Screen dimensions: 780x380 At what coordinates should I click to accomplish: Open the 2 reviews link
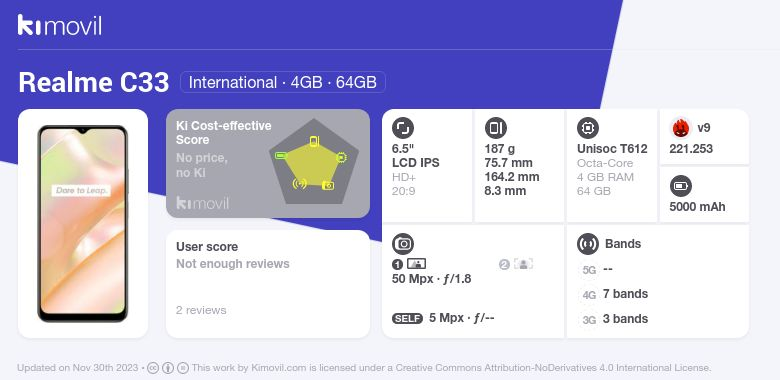click(x=201, y=310)
